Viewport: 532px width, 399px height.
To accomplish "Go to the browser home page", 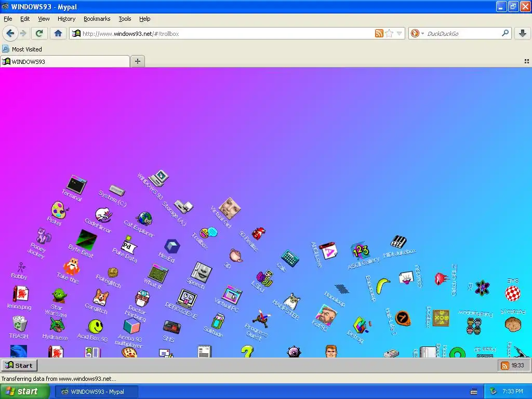I will click(x=58, y=33).
